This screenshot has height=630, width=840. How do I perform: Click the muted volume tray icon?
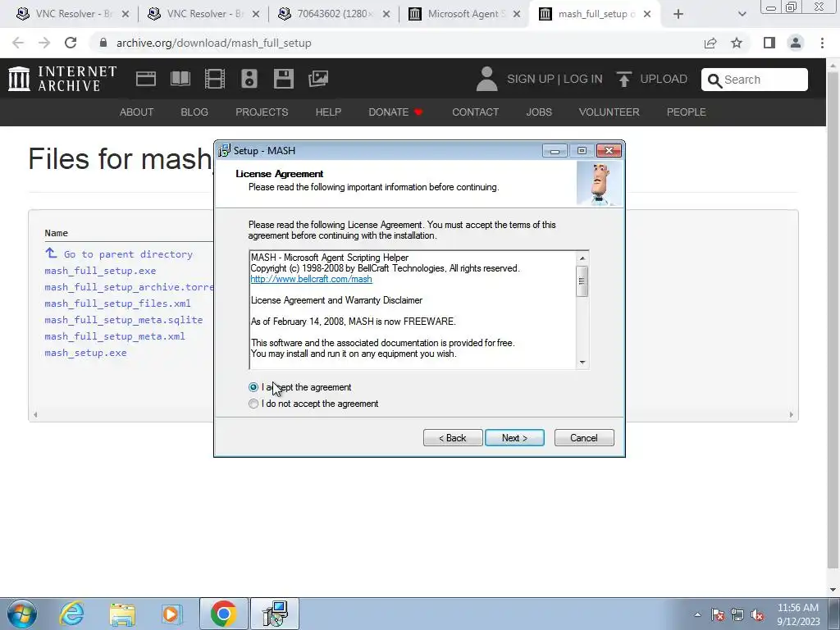click(x=757, y=614)
